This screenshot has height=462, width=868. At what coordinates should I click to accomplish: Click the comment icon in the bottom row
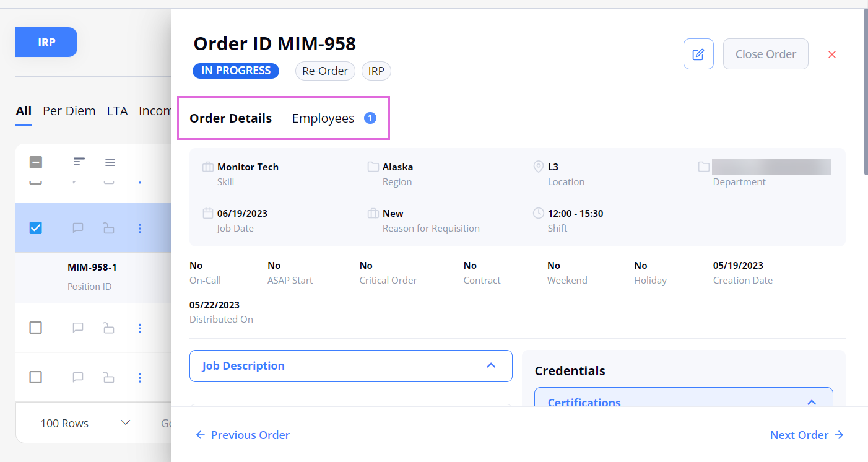[x=78, y=377]
